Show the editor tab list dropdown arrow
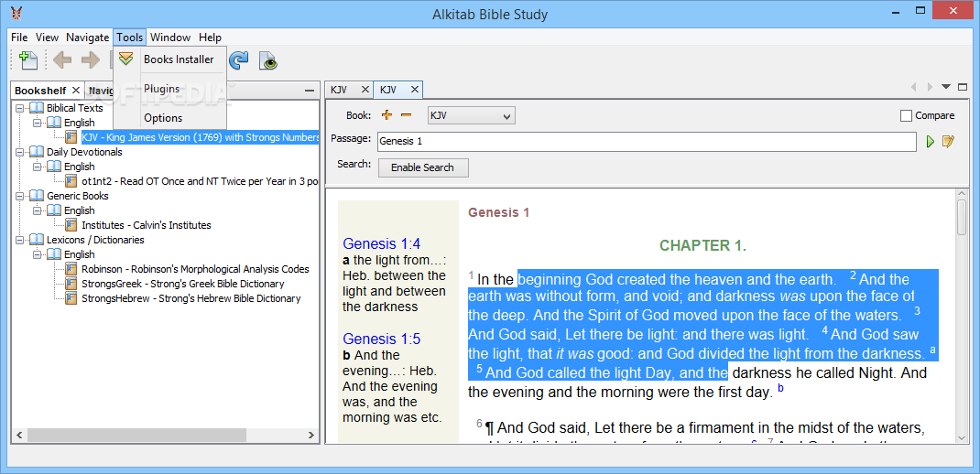This screenshot has height=474, width=980. [x=945, y=87]
